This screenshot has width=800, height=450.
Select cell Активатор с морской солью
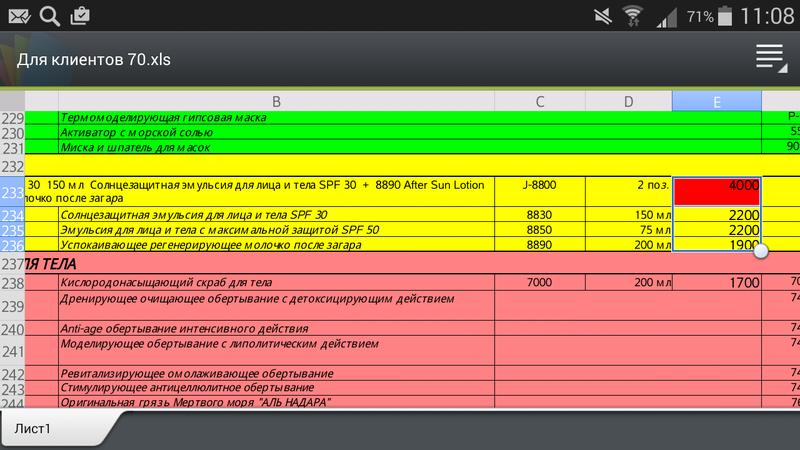pyautogui.click(x=276, y=133)
